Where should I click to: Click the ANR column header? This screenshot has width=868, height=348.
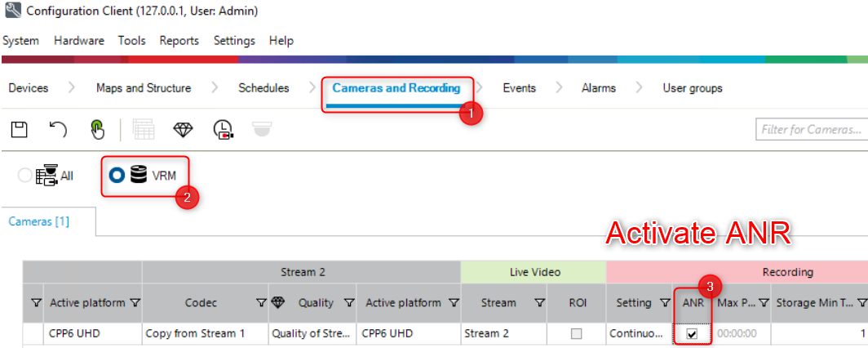[x=693, y=303]
